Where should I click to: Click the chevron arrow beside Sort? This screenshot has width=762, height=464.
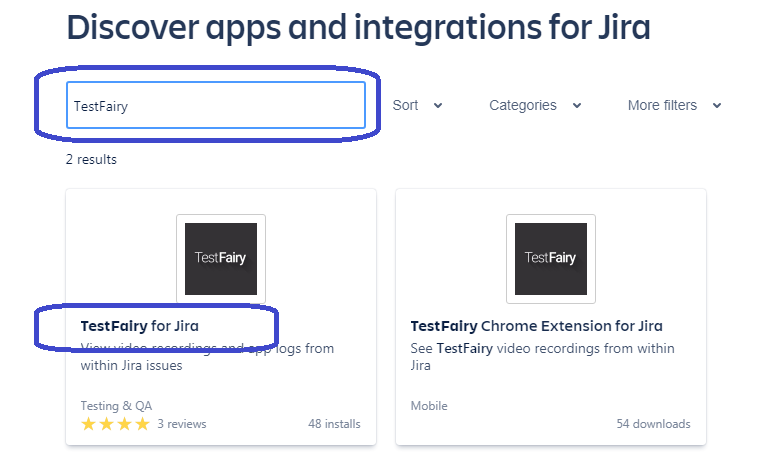pos(438,106)
